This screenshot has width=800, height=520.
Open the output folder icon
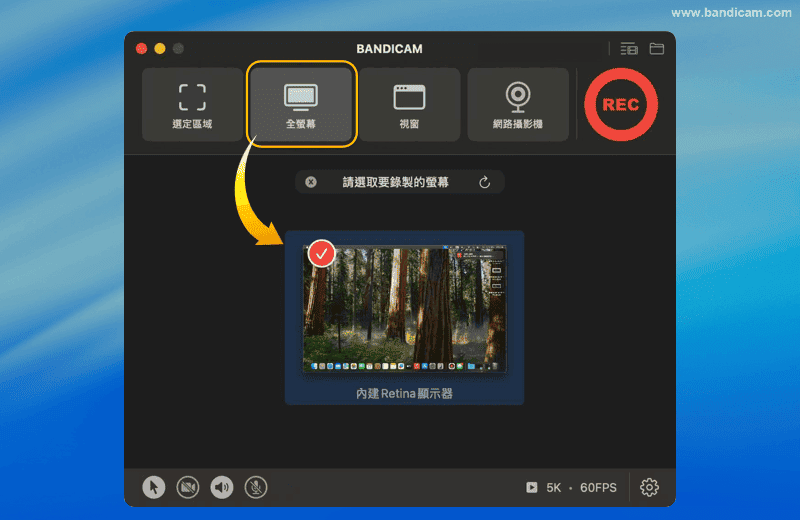657,48
